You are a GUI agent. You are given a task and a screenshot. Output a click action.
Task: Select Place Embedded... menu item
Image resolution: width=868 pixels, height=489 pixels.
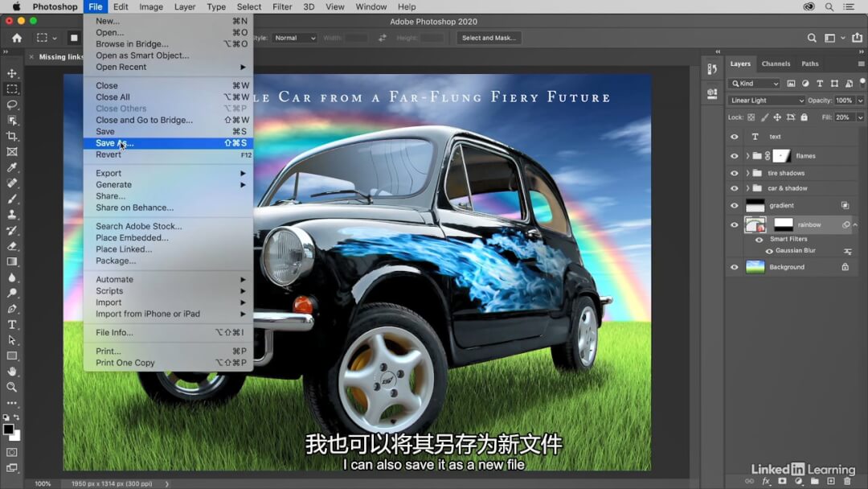tap(168, 237)
